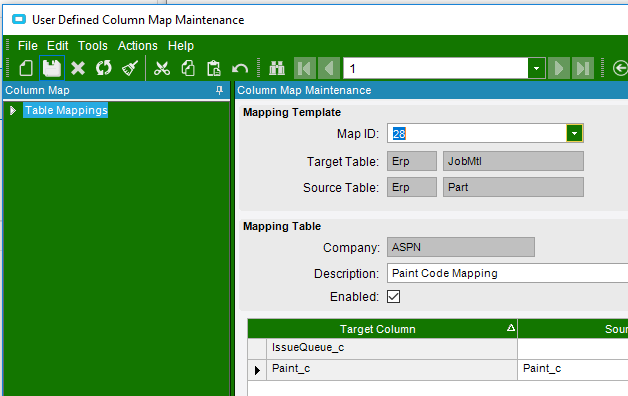Go to the previous record
628x396 pixels.
pos(329,68)
